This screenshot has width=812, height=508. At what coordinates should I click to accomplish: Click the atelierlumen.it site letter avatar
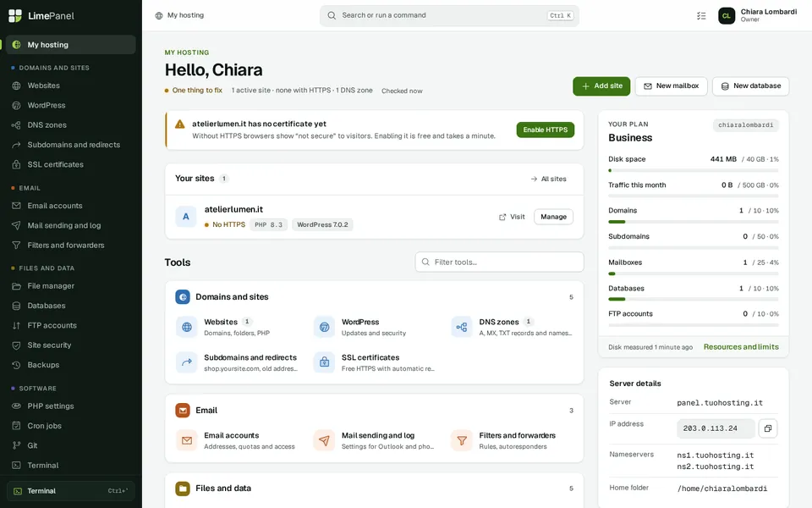pos(186,217)
